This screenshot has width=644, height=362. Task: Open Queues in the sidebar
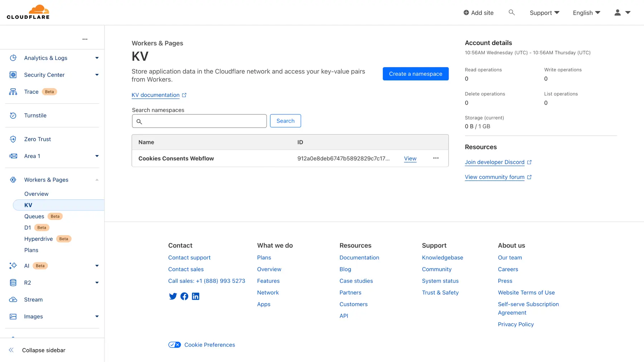point(34,216)
